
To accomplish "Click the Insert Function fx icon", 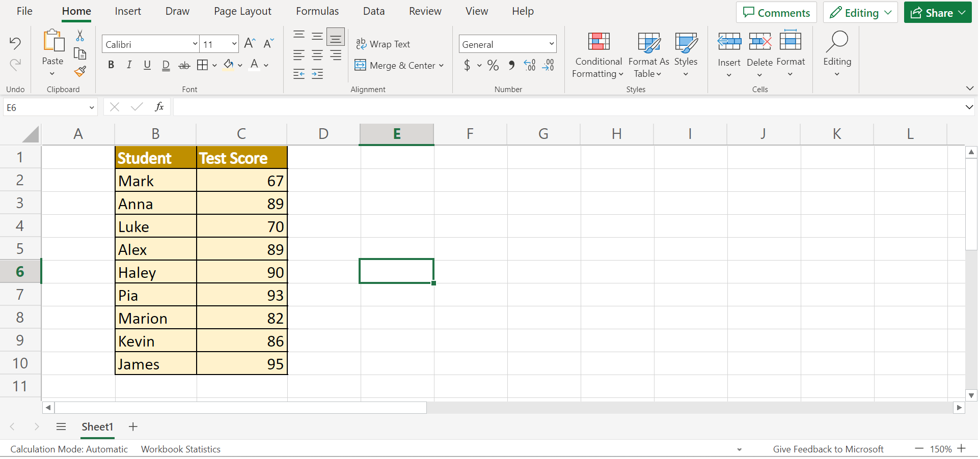I will coord(159,107).
